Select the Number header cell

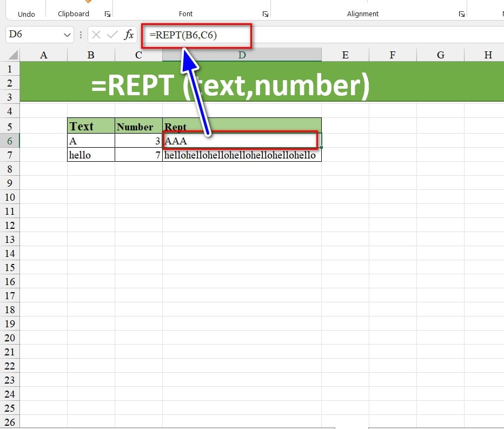138,127
